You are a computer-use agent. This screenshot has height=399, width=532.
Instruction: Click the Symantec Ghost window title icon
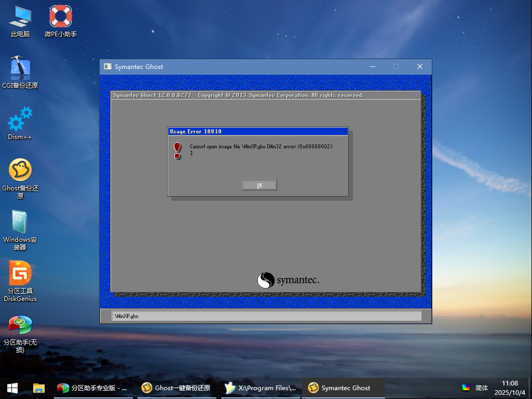click(107, 66)
